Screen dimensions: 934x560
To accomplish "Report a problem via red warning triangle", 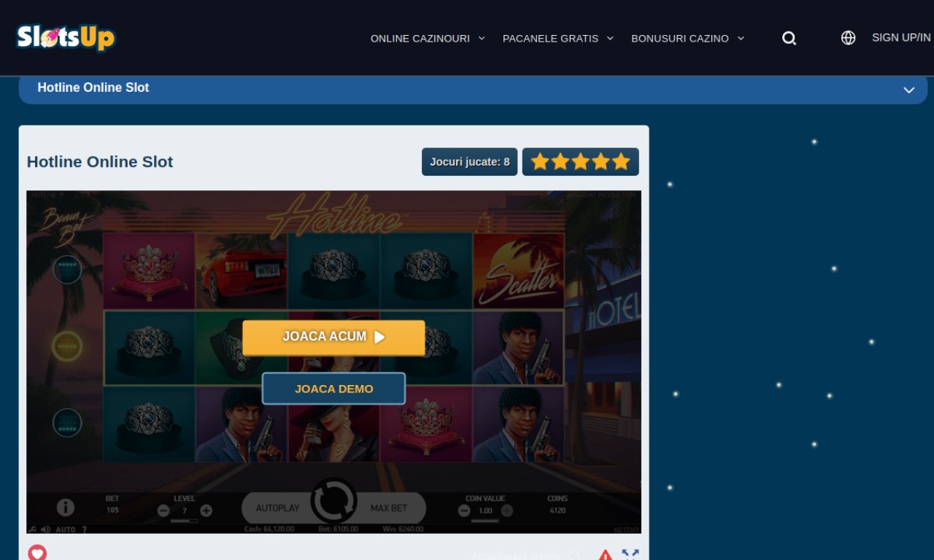I will coord(605,556).
